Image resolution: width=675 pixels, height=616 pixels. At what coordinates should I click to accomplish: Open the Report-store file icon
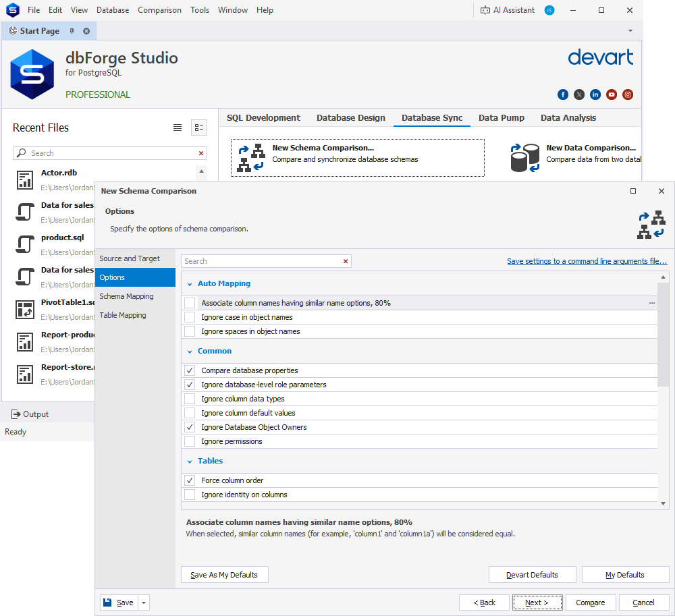[25, 374]
